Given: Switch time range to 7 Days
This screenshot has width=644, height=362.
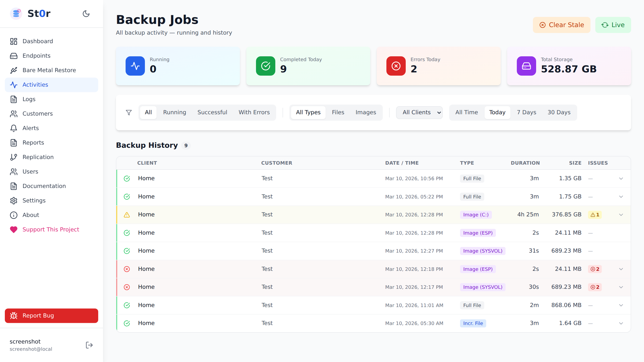Looking at the screenshot, I should [x=526, y=112].
